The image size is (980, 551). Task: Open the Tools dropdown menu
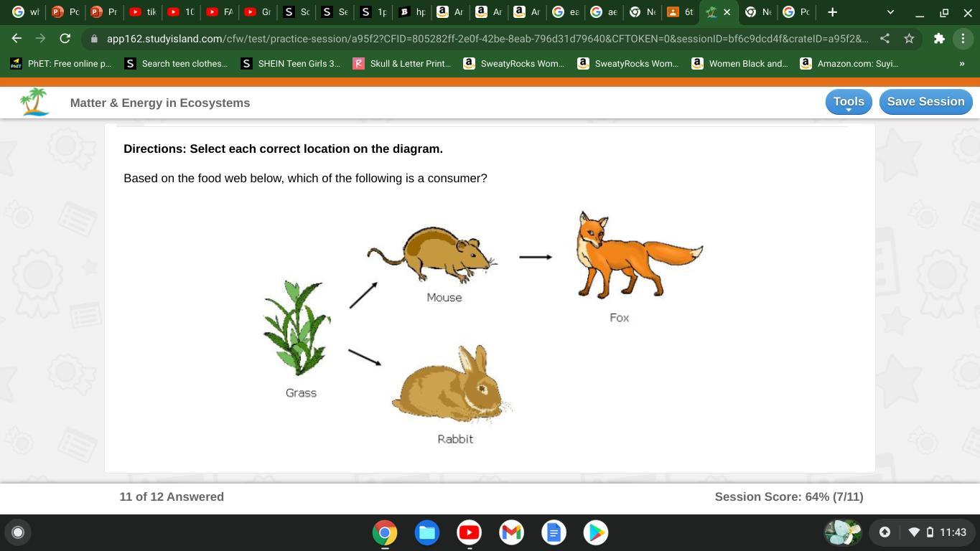coord(848,102)
